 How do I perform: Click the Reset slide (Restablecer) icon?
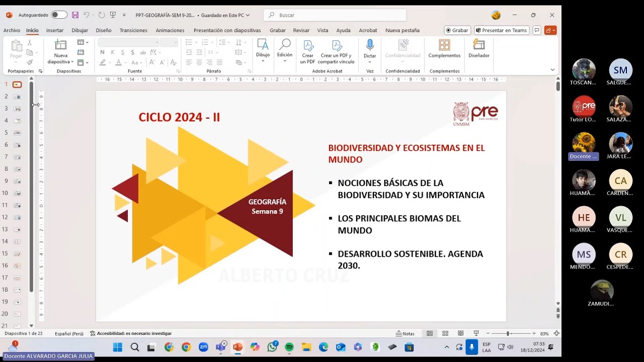(81, 52)
